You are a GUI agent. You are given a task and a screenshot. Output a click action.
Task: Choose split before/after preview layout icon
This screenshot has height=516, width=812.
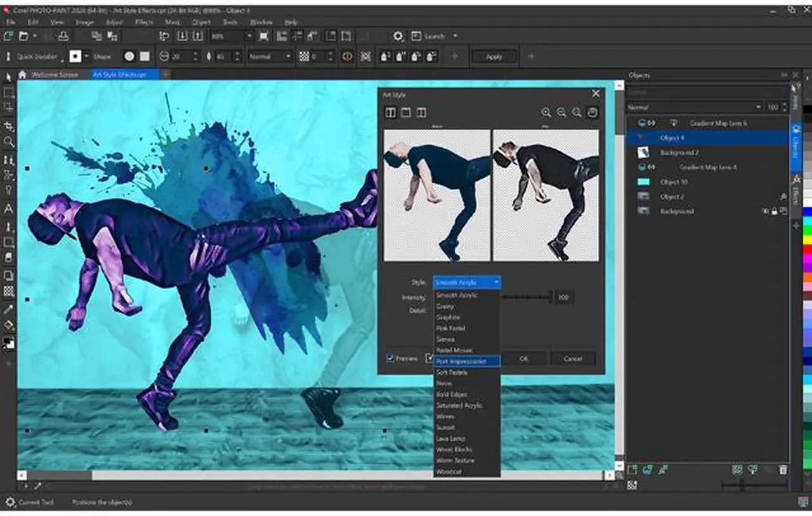tap(390, 112)
